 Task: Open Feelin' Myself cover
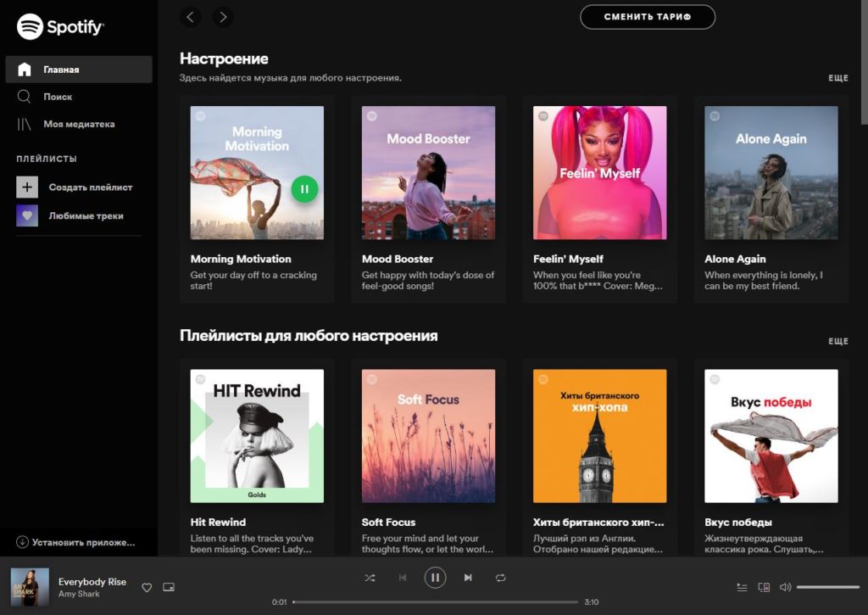pyautogui.click(x=599, y=173)
